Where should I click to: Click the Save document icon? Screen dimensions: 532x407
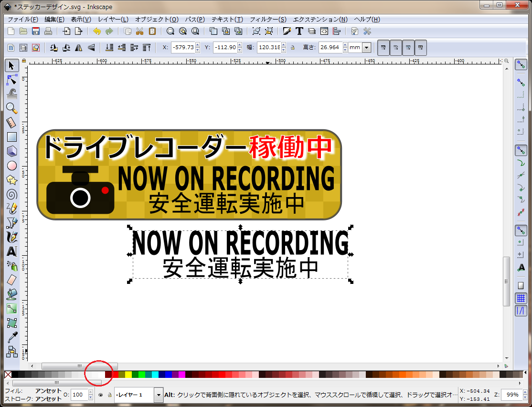36,31
